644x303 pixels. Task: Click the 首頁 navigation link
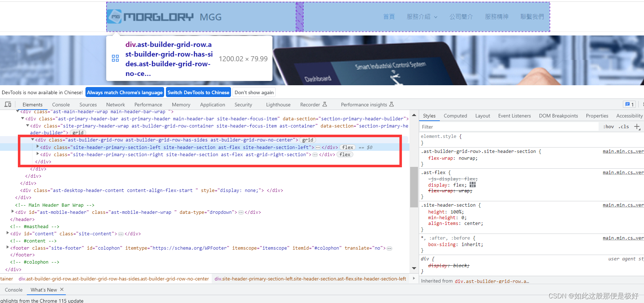point(389,17)
